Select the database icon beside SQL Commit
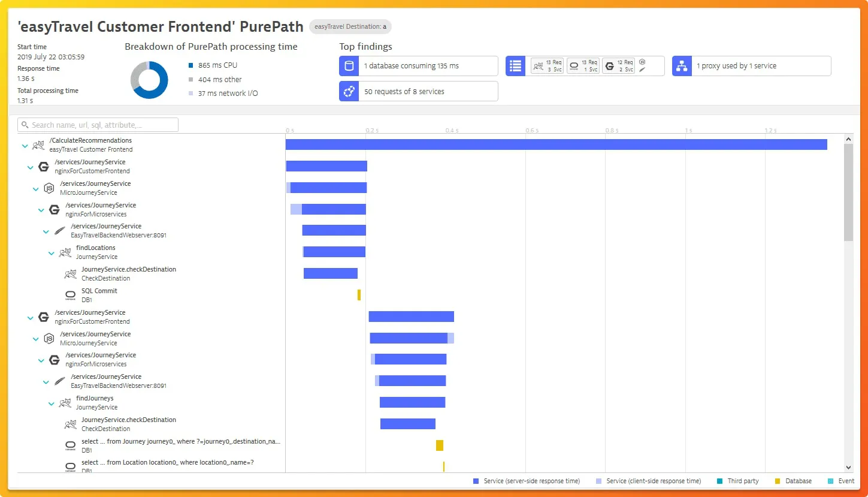Image resolution: width=868 pixels, height=497 pixels. tap(70, 295)
